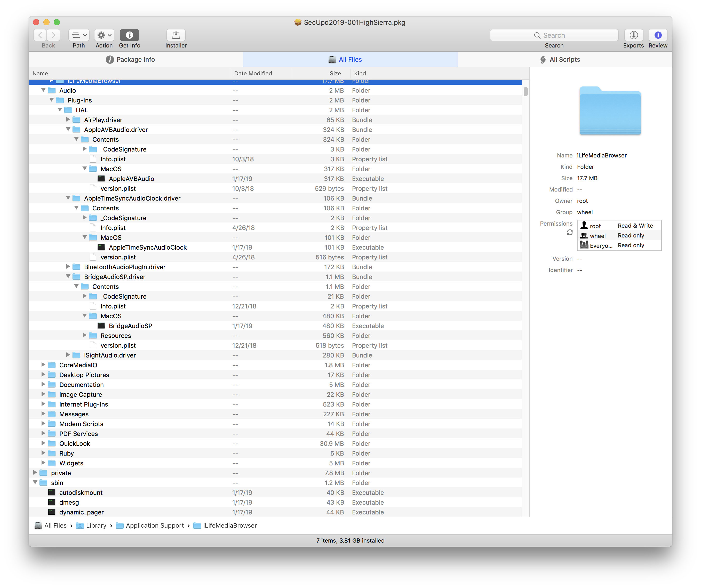Click the Review info icon

click(x=658, y=35)
